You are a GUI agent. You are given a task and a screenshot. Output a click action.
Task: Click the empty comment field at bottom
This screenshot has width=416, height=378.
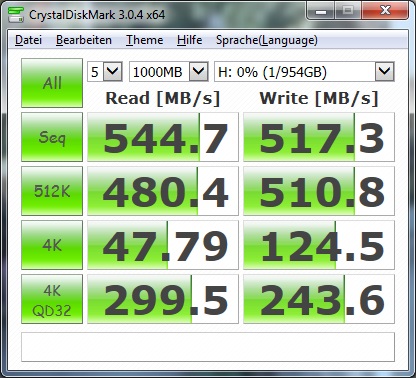tap(208, 347)
